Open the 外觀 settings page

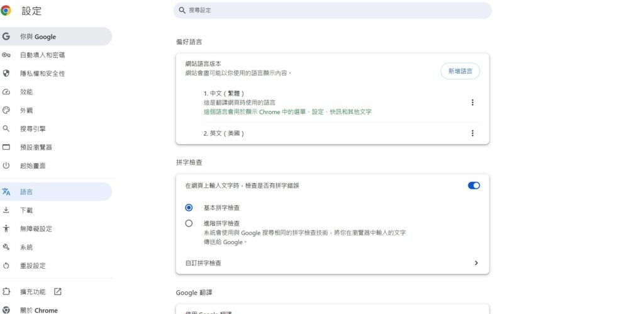pyautogui.click(x=56, y=111)
